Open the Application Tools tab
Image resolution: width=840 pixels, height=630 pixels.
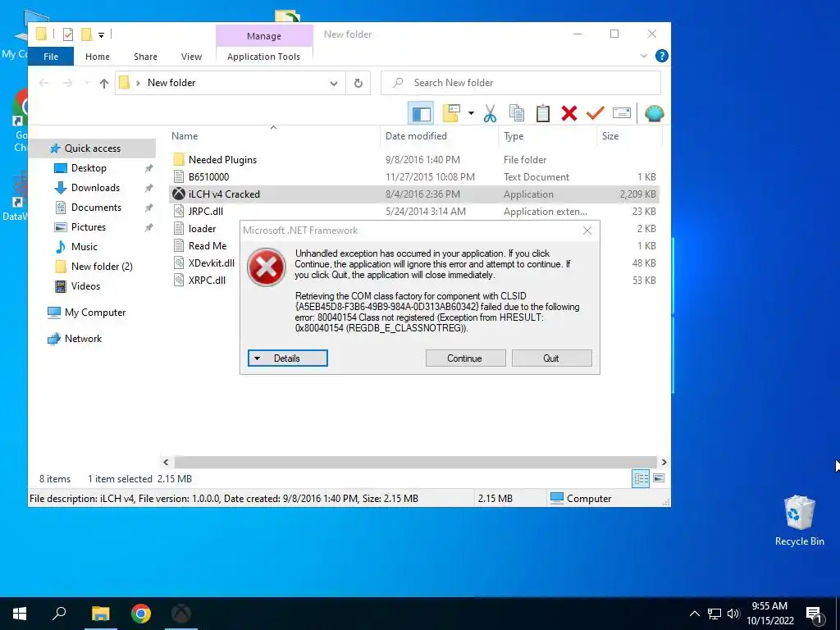click(263, 57)
